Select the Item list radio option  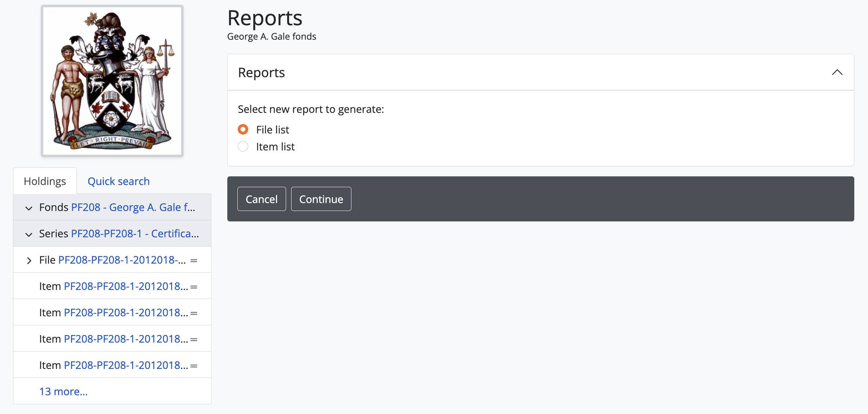pyautogui.click(x=243, y=146)
